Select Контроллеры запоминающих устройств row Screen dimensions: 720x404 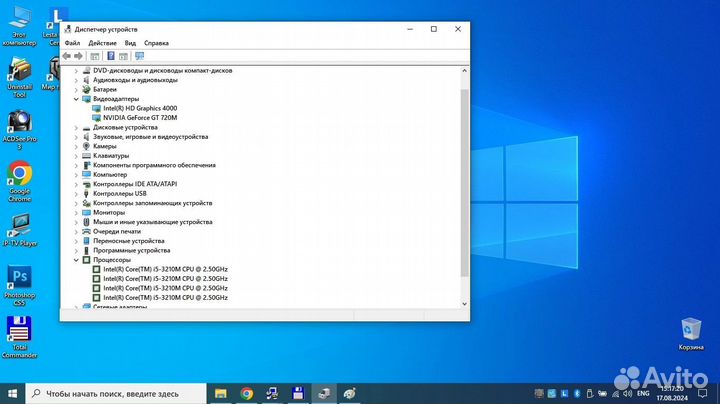(x=152, y=203)
